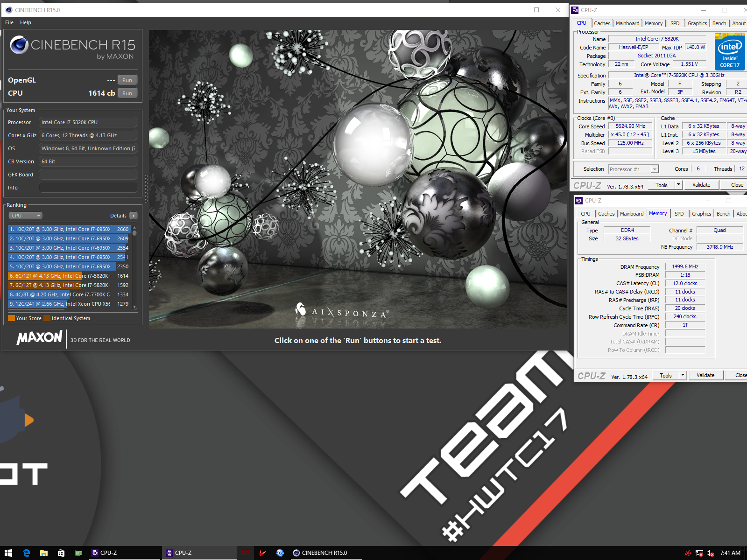Click the taskbar clock showing 7:41 AM
The width and height of the screenshot is (747, 560).
coord(730,553)
